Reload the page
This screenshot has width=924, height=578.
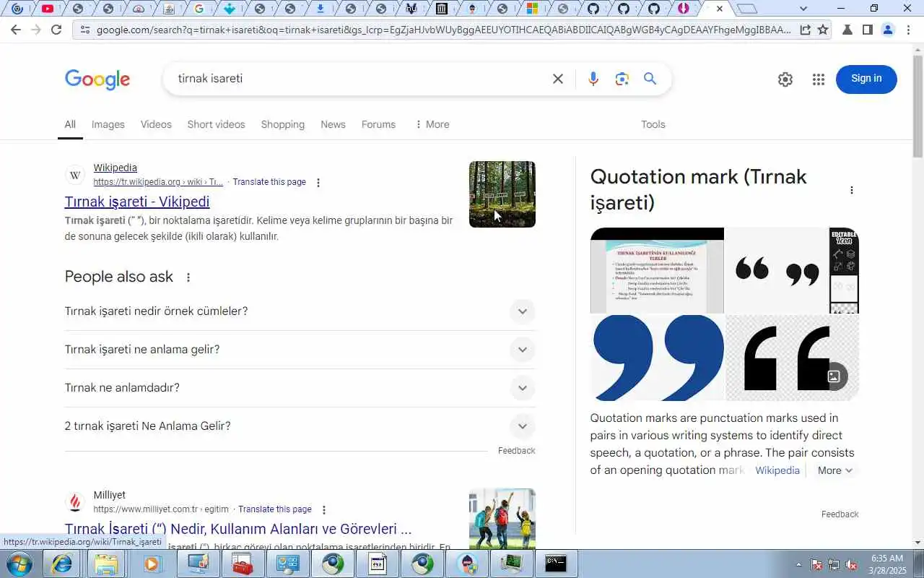56,30
